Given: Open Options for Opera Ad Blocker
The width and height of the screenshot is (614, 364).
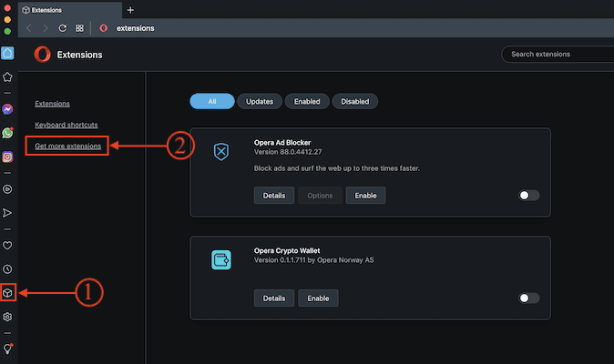Looking at the screenshot, I should click(x=320, y=196).
